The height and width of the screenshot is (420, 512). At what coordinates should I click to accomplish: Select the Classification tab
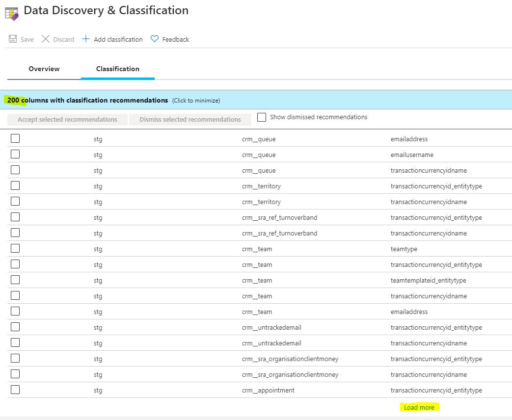117,69
